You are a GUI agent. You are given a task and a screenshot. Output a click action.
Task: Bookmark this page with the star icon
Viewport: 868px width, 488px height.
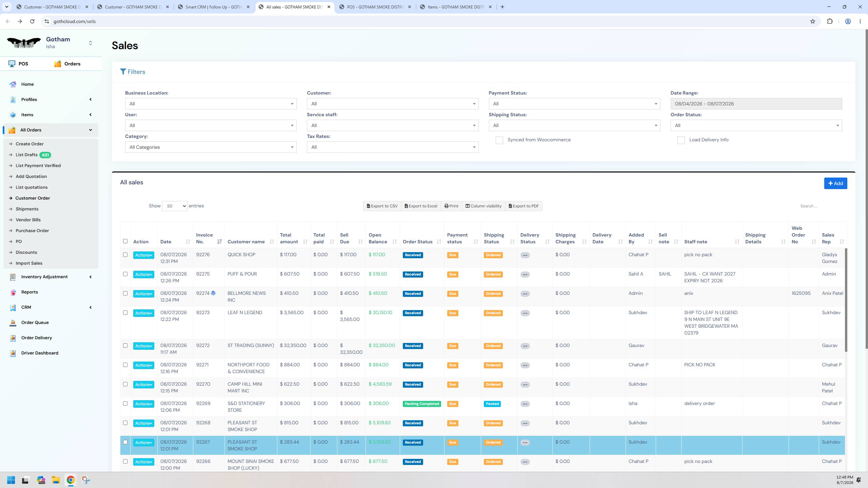(813, 21)
